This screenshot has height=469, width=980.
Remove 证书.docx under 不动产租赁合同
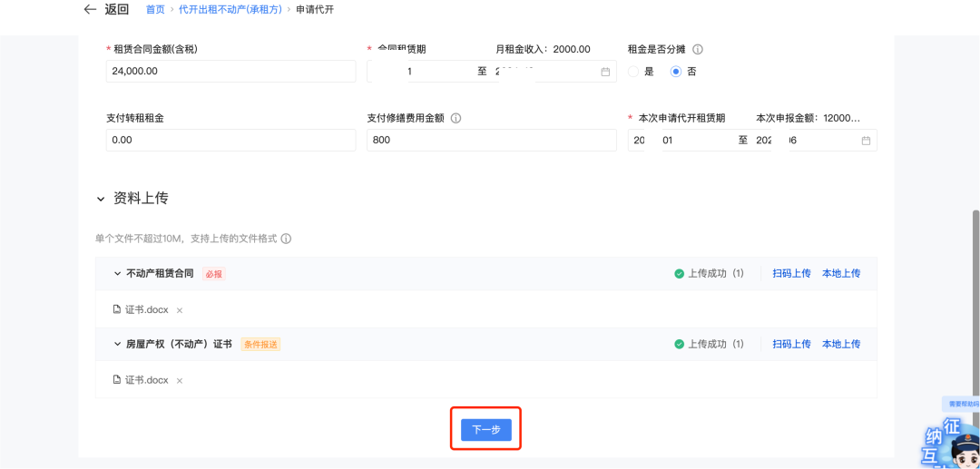click(x=180, y=309)
